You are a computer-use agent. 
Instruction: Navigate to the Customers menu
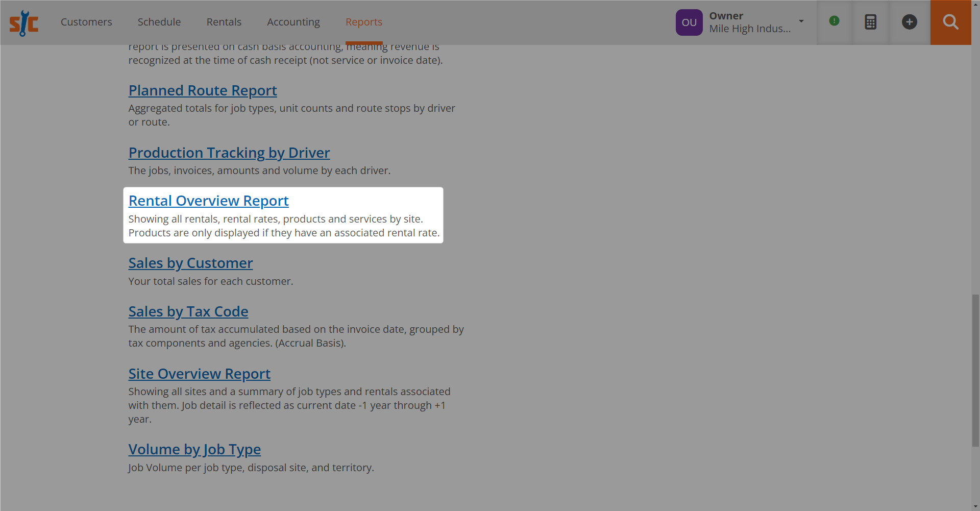86,22
